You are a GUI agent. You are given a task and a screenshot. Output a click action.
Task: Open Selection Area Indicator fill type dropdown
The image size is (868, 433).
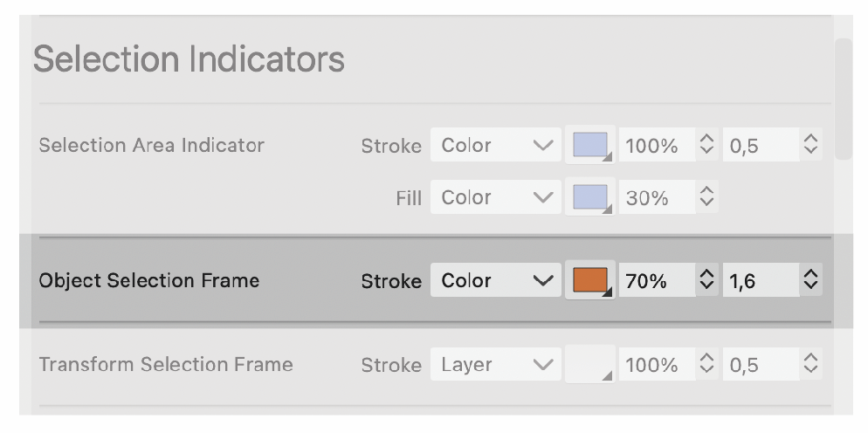click(495, 198)
